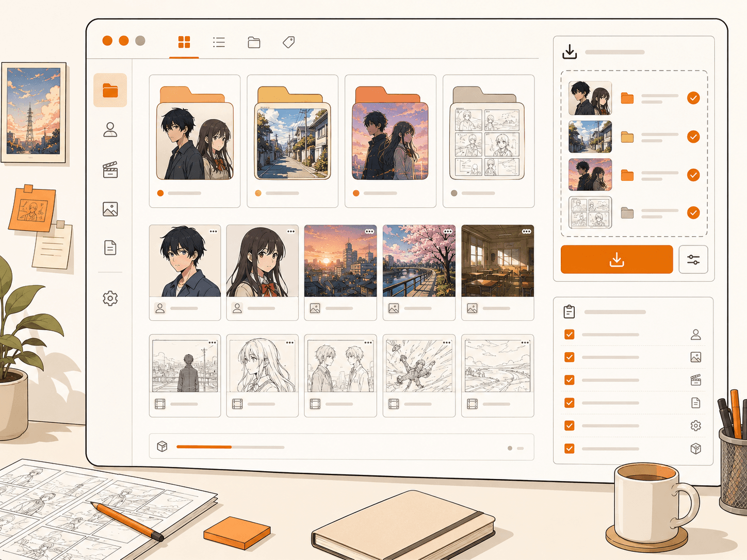Click the person icon in checklist panel

[695, 335]
